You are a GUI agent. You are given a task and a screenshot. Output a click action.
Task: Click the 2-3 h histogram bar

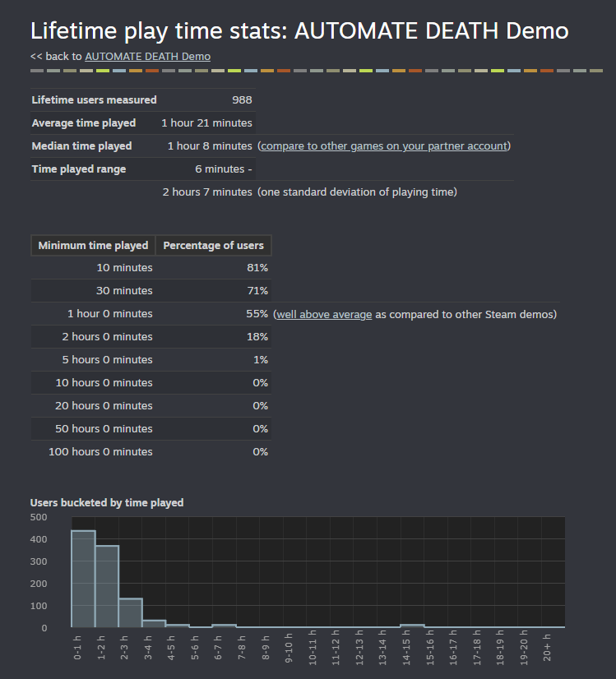(x=131, y=612)
